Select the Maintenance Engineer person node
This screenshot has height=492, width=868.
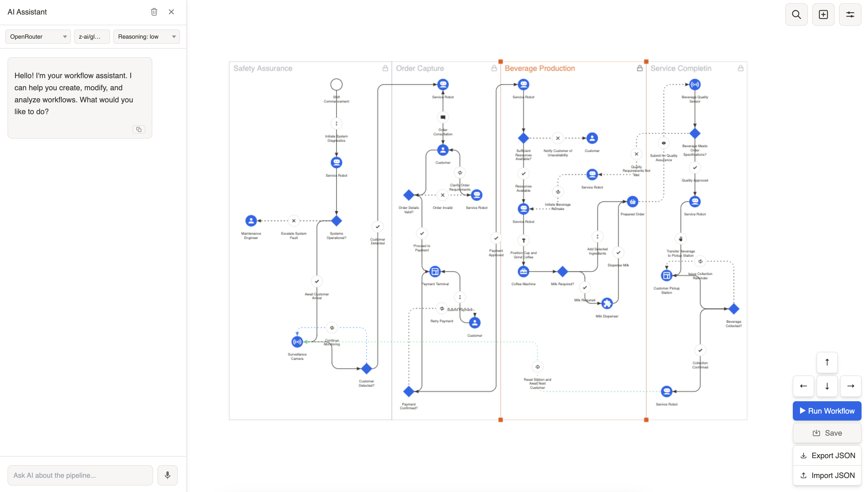(x=251, y=221)
